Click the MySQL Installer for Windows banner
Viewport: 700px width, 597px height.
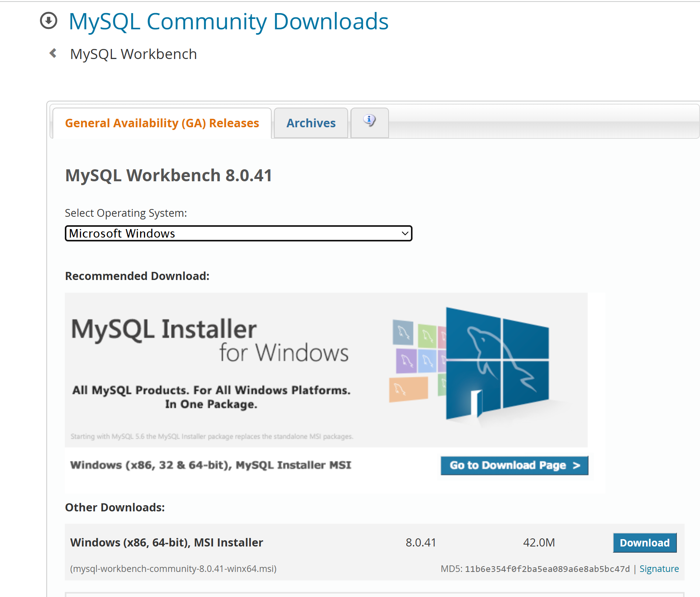[326, 370]
